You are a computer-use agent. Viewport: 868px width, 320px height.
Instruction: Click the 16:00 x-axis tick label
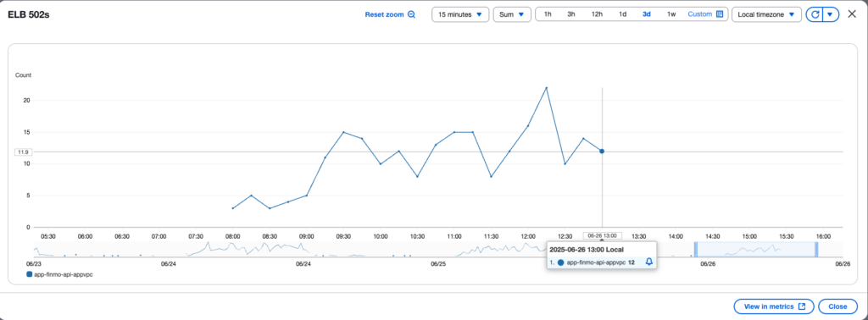pyautogui.click(x=823, y=236)
